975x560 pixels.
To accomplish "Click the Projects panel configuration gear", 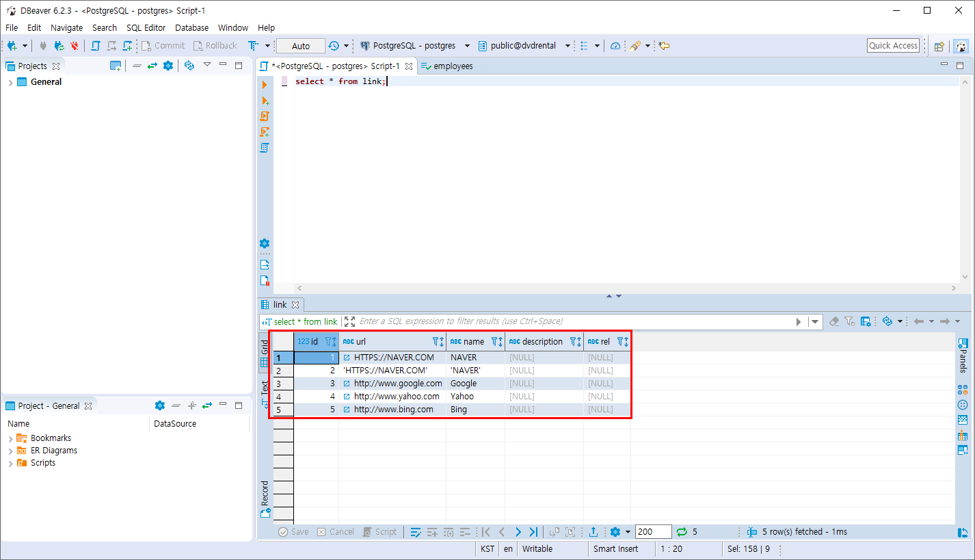I will [168, 66].
